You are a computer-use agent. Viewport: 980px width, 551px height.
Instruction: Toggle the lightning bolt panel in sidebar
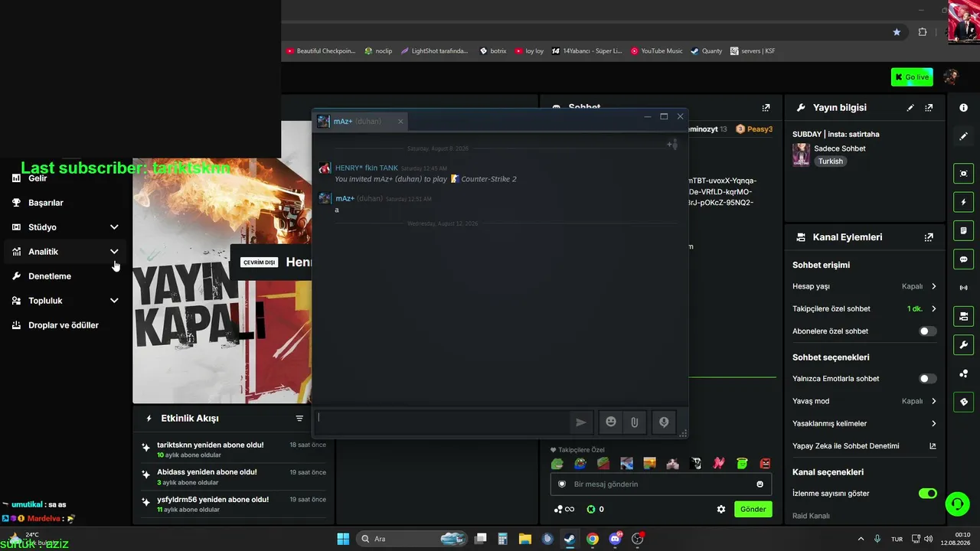point(963,202)
